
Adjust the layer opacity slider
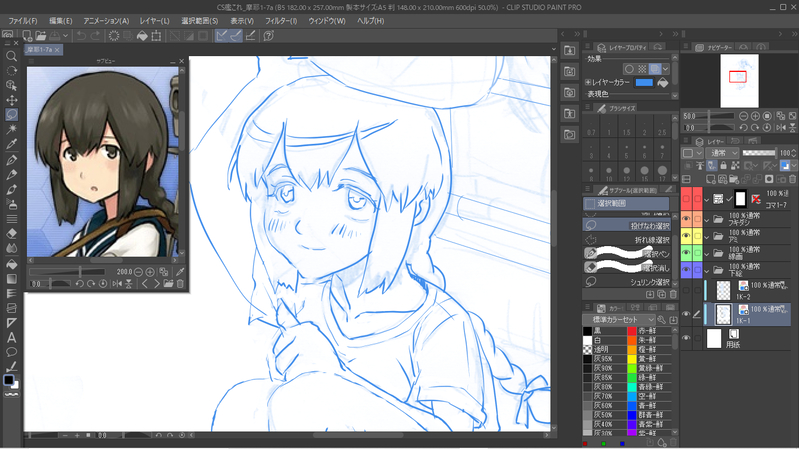coord(759,153)
